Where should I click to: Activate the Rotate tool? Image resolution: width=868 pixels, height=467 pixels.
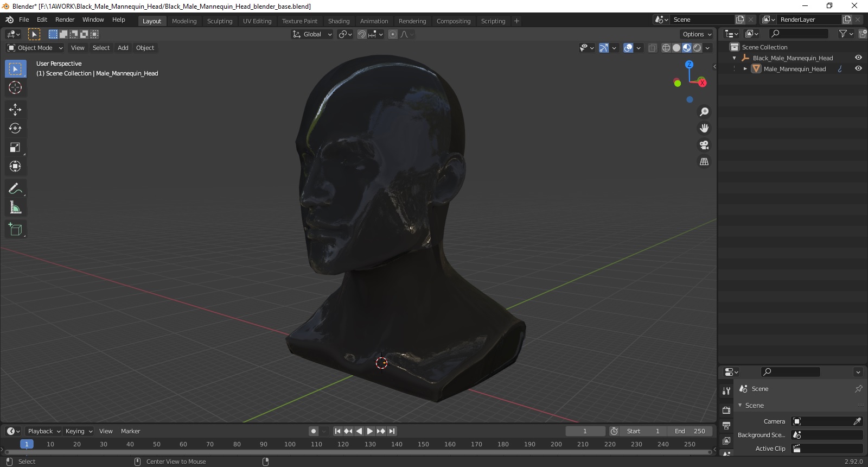pos(15,129)
